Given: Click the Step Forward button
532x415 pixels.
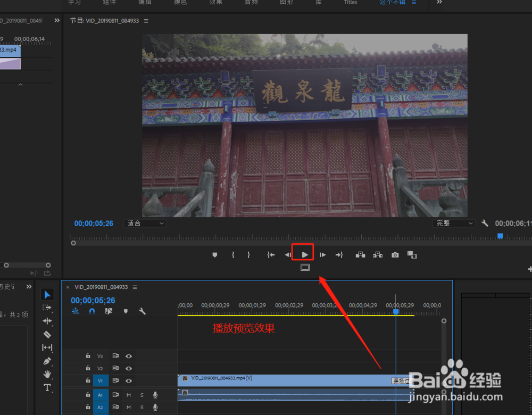Looking at the screenshot, I should tap(322, 254).
